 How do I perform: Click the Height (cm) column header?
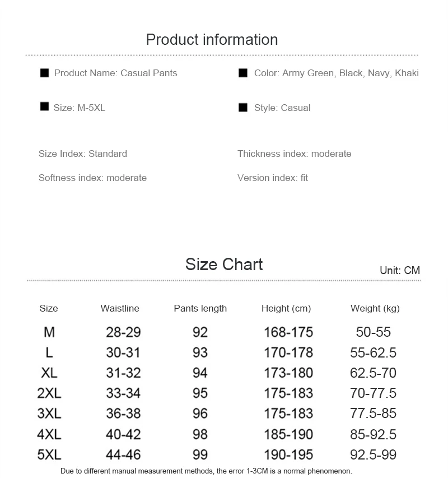(x=286, y=308)
